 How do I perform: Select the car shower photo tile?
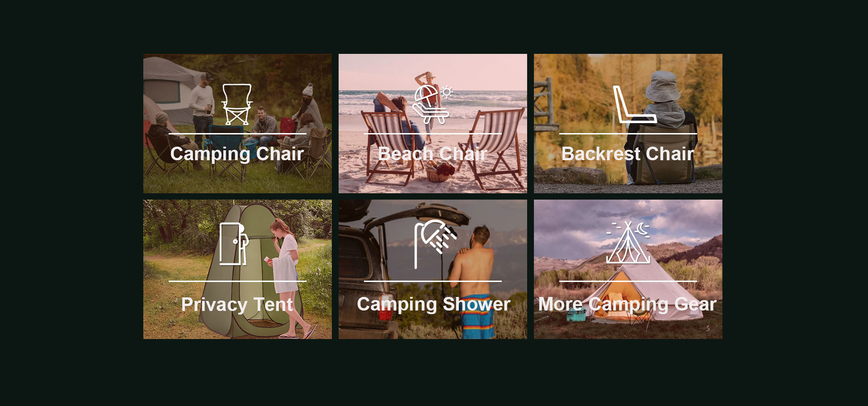tap(433, 269)
